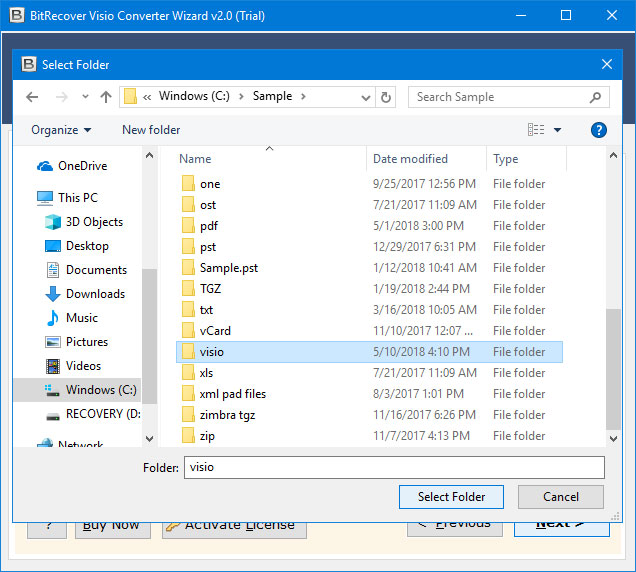
Task: Close the Select Folder dialog
Action: [607, 64]
